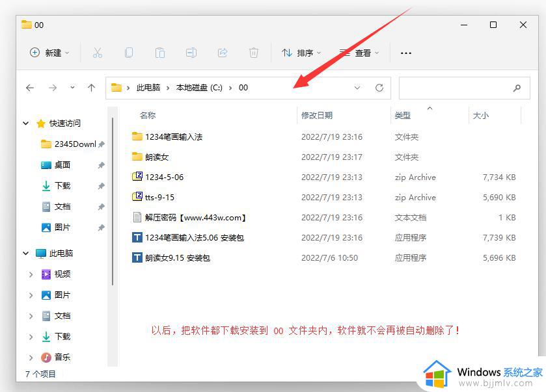Click the pin icon beside quick access 下载
Image resolution: width=546 pixels, height=392 pixels.
pos(101,186)
